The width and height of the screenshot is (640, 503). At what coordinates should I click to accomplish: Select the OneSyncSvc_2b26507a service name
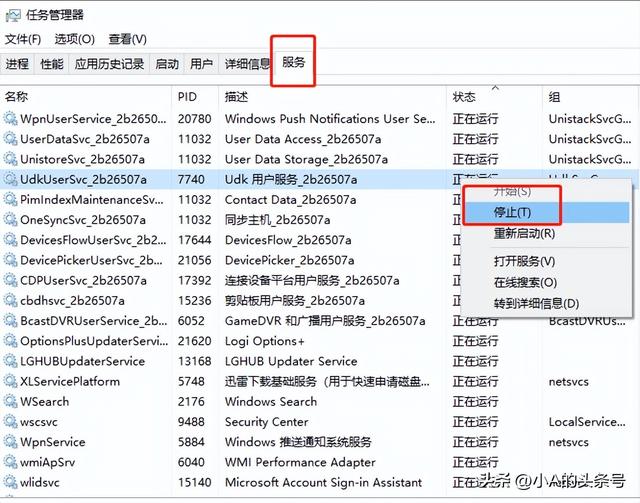pyautogui.click(x=83, y=220)
